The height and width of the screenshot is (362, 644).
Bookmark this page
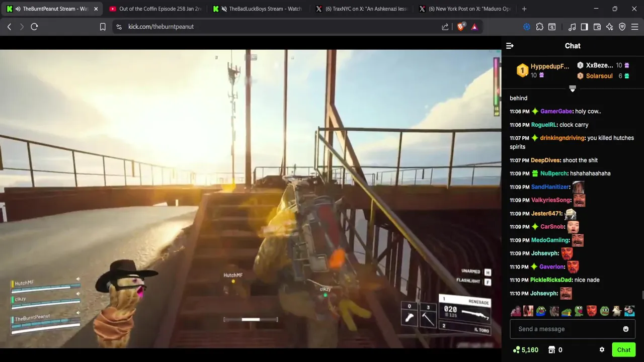103,27
